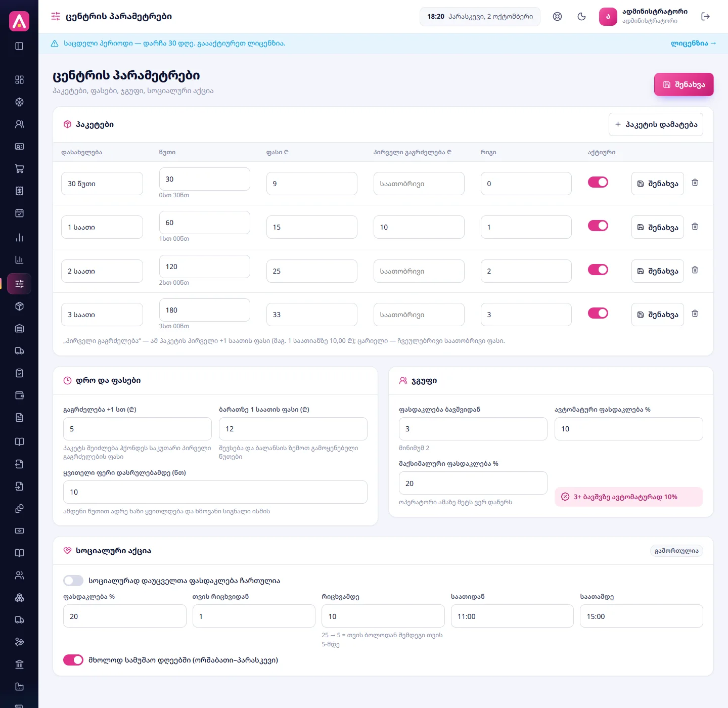Screen dimensions: 728x708
Task: Click the საათამდე 15:00 time field
Action: pos(642,616)
